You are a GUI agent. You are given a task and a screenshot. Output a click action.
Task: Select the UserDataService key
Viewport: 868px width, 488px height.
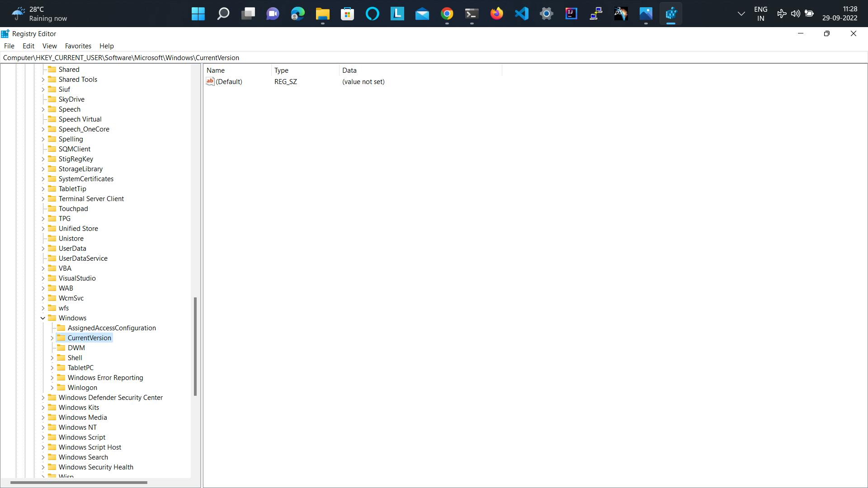83,258
